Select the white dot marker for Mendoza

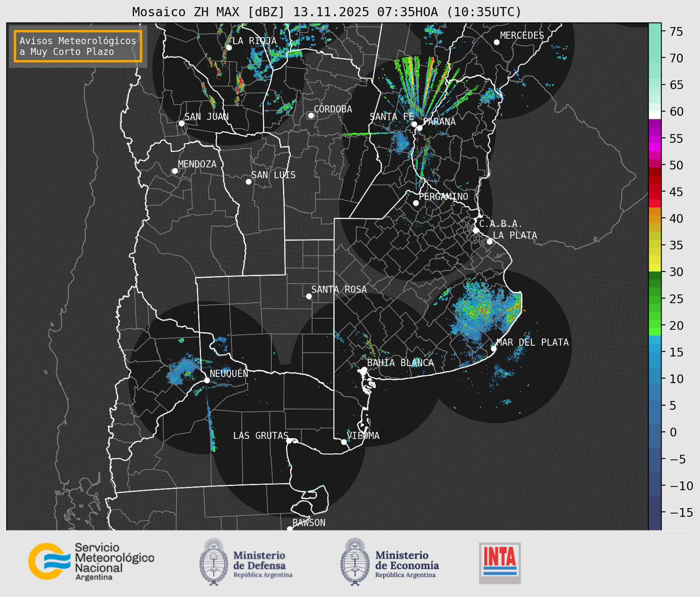coord(175,171)
